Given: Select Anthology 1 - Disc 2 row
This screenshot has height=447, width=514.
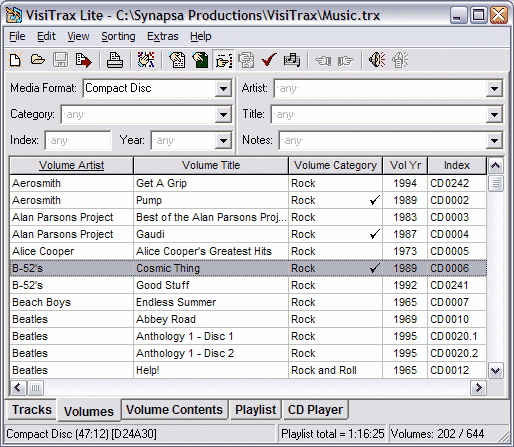Looking at the screenshot, I should (x=248, y=353).
